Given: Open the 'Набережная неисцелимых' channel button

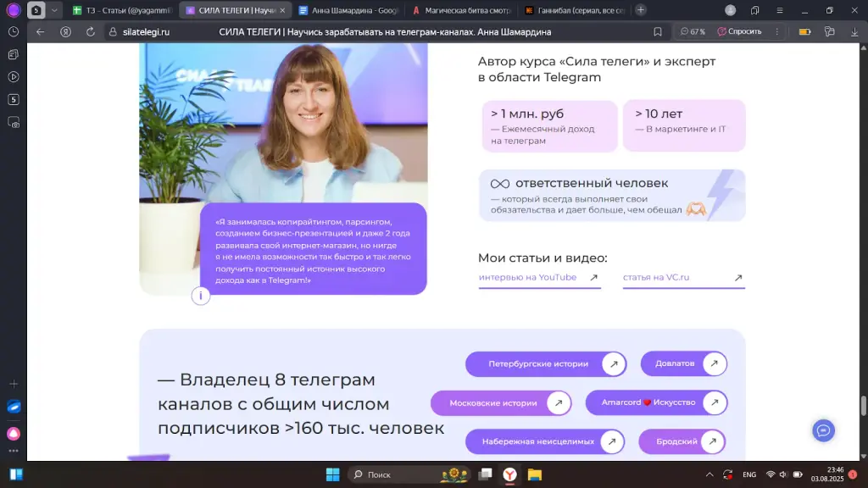Looking at the screenshot, I should click(545, 441).
